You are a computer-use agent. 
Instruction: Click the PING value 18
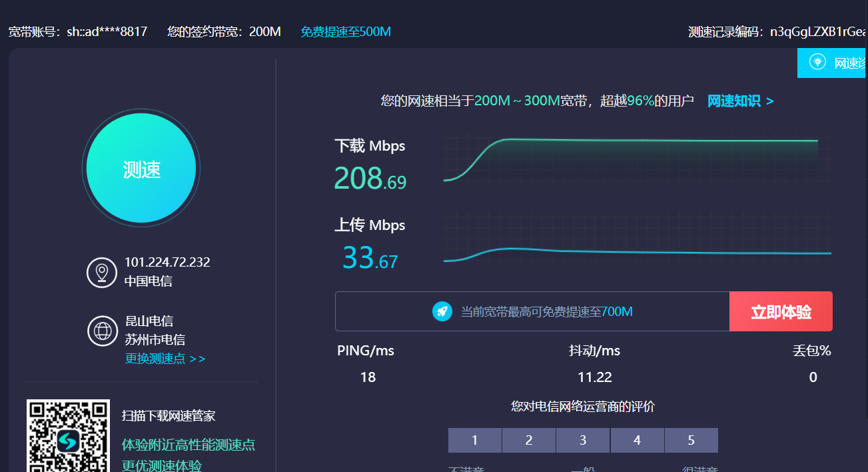(x=368, y=377)
